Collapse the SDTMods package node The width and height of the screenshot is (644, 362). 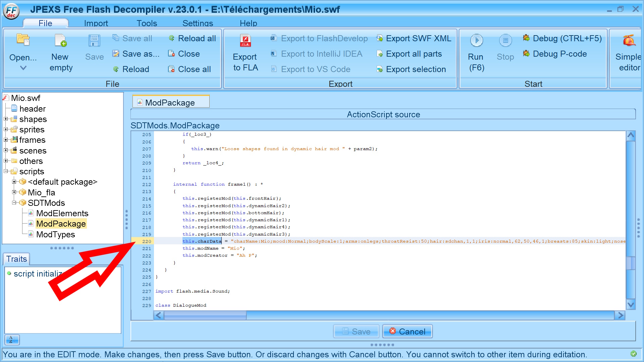pos(14,203)
